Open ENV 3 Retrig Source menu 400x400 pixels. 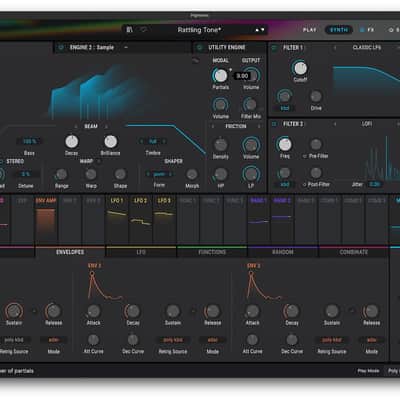coord(332,340)
